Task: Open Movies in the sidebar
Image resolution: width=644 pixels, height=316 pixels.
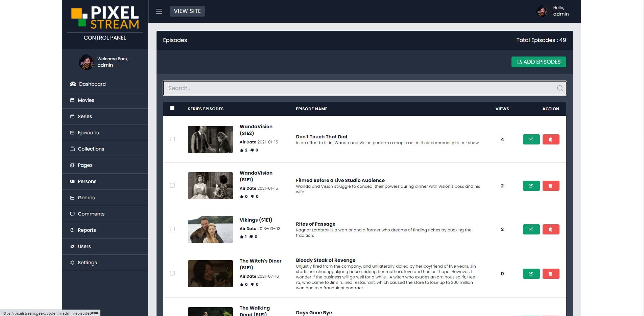Action: (105, 100)
